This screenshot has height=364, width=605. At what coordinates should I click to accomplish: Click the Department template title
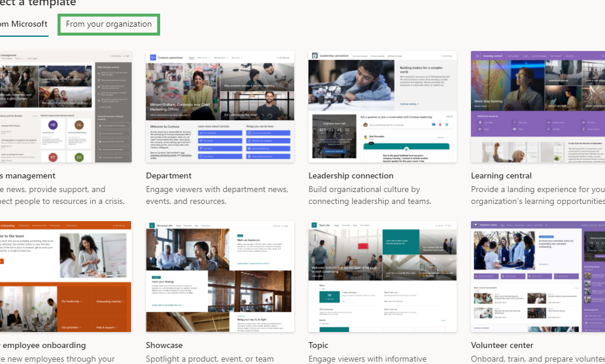click(x=168, y=175)
